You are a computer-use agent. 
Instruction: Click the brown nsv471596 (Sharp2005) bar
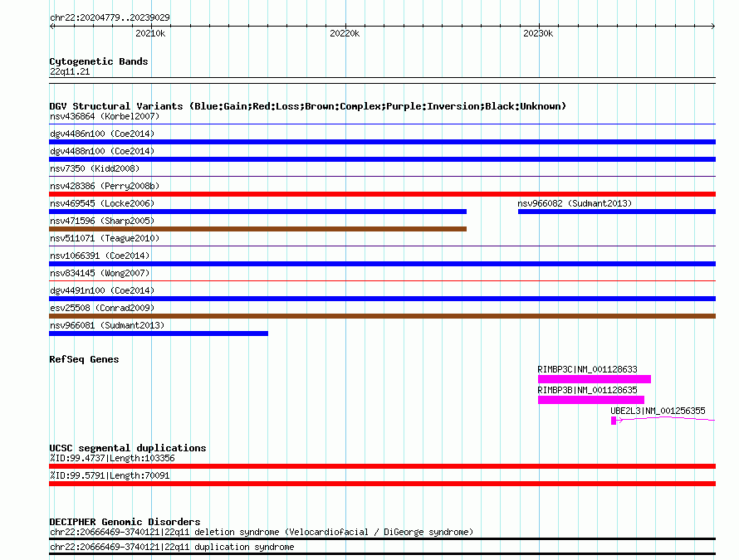pyautogui.click(x=257, y=229)
